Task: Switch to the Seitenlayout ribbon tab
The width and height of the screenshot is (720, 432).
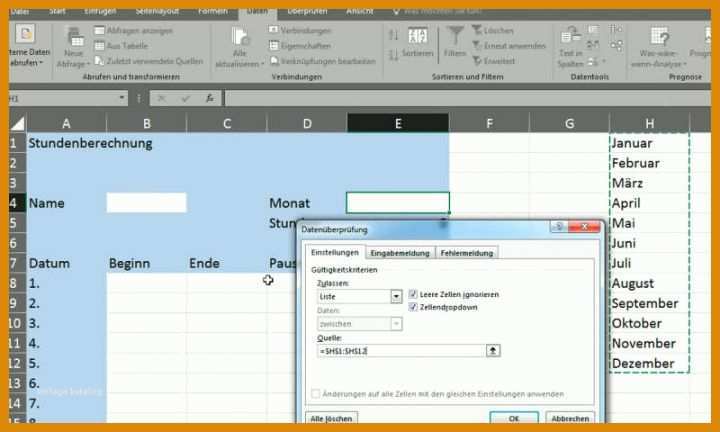Action: [157, 11]
